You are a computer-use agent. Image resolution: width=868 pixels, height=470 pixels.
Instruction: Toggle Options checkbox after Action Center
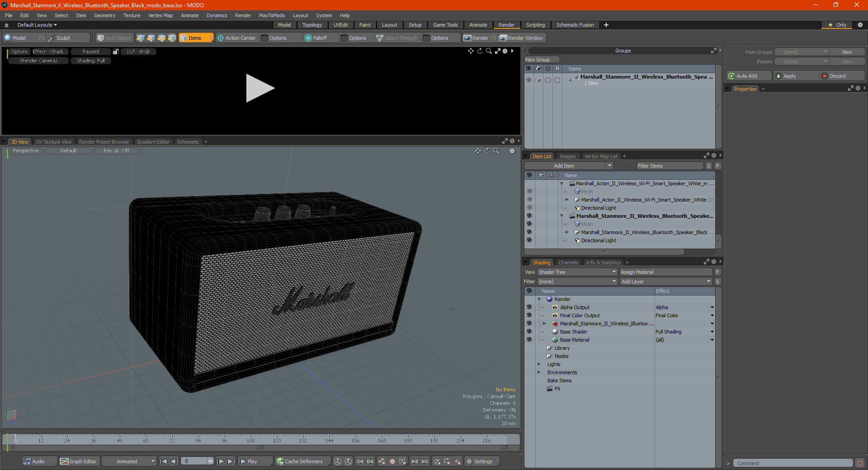(x=264, y=38)
